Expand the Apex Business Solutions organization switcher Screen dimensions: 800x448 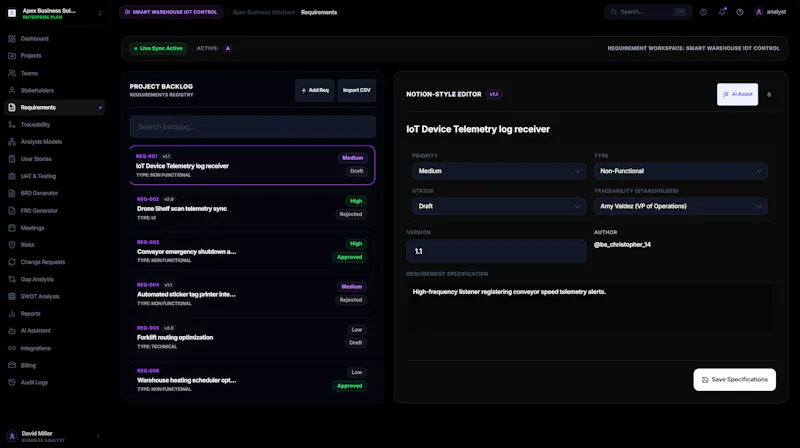[x=100, y=13]
